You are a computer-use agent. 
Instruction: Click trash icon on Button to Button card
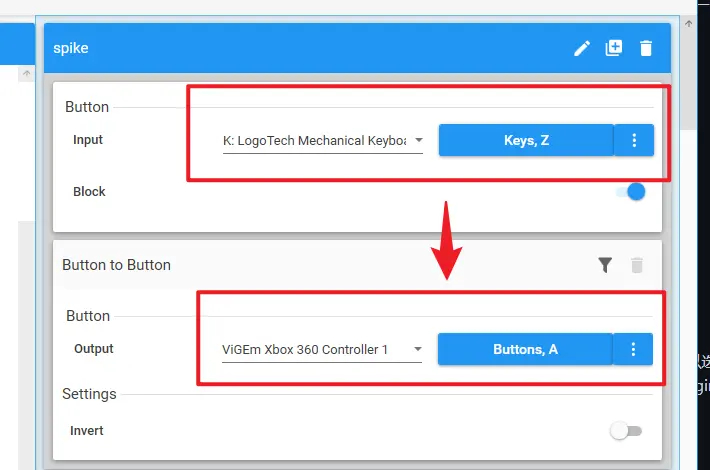coord(637,265)
